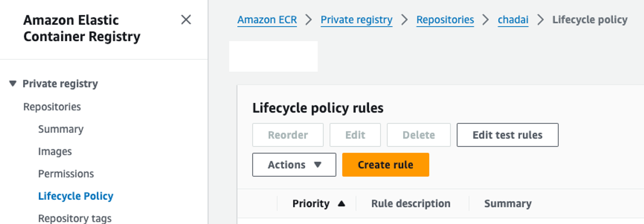
Task: Click the Delete button
Action: click(x=419, y=135)
